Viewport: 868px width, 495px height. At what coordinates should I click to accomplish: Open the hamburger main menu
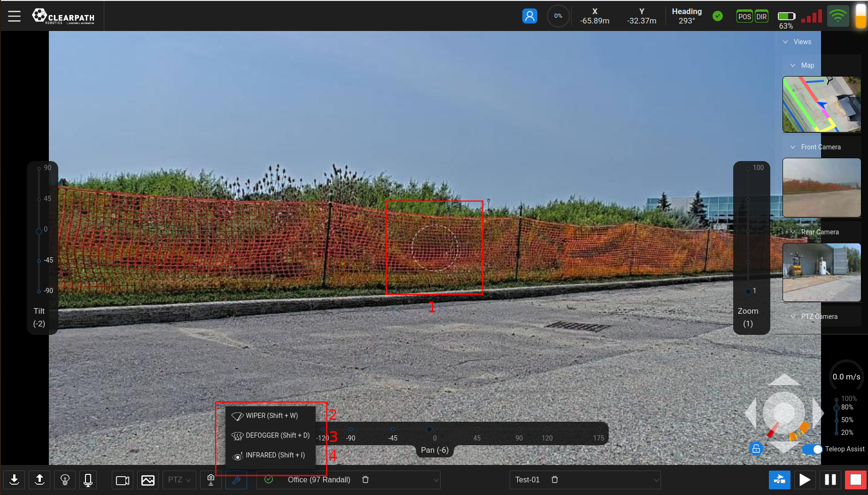pos(14,16)
